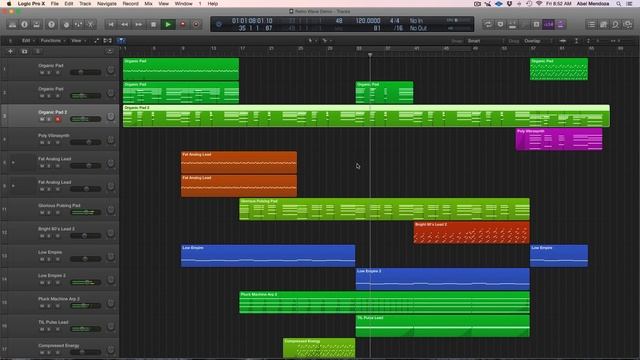Viewport: 640px width, 360px height.
Task: Duplicate the selected track
Action: click(24, 51)
